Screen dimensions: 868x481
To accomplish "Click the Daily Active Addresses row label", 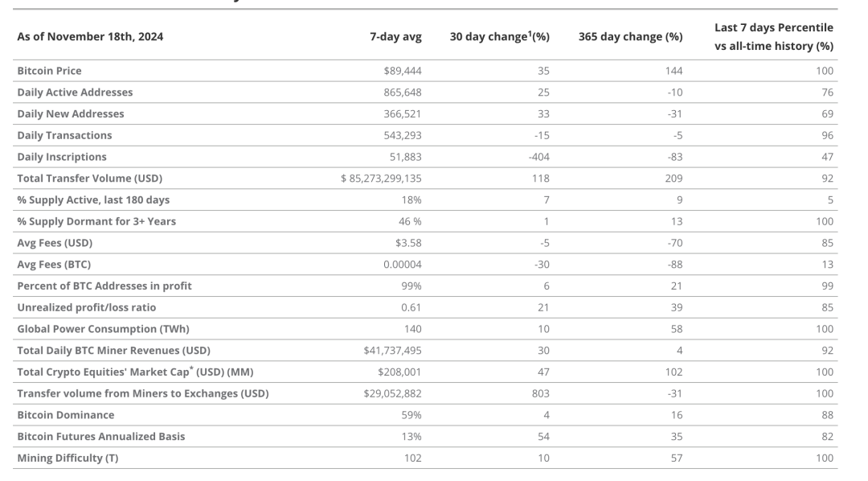I will point(75,92).
